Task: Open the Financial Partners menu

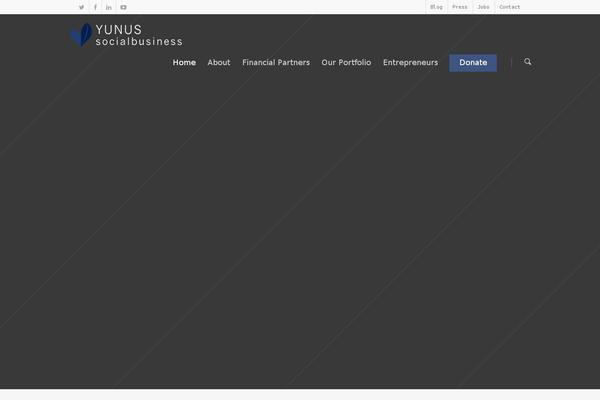Action: tap(276, 62)
